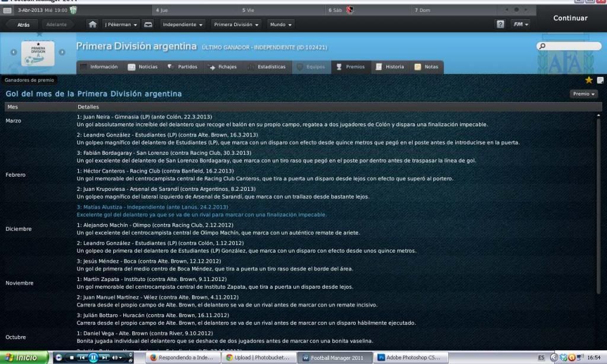607x364 pixels.
Task: Open the Mundo dropdown menu
Action: [x=280, y=24]
